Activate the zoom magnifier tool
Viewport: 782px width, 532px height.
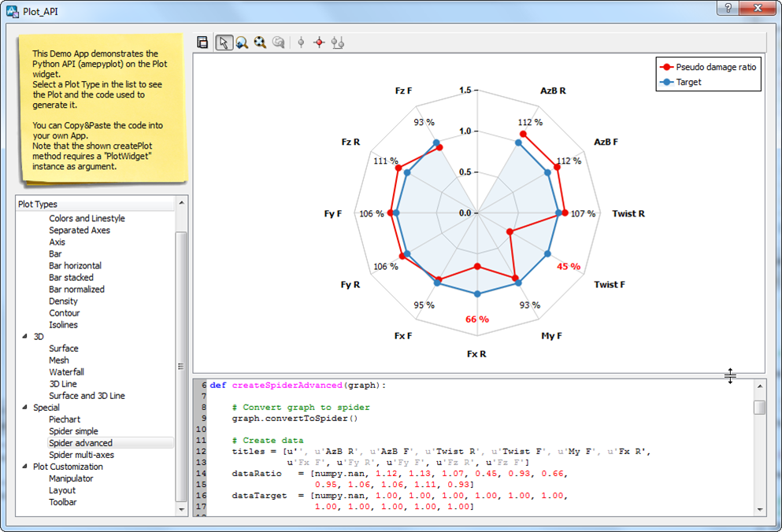pos(242,42)
